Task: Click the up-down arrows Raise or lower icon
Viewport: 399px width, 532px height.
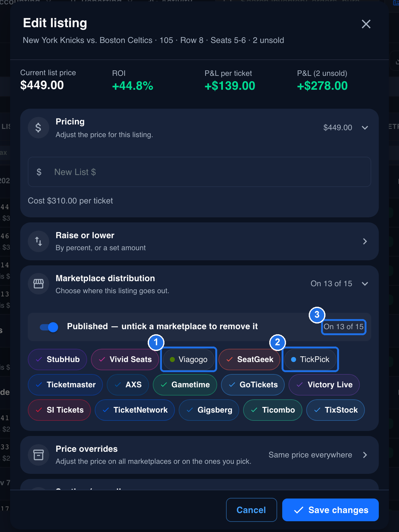Action: [38, 241]
